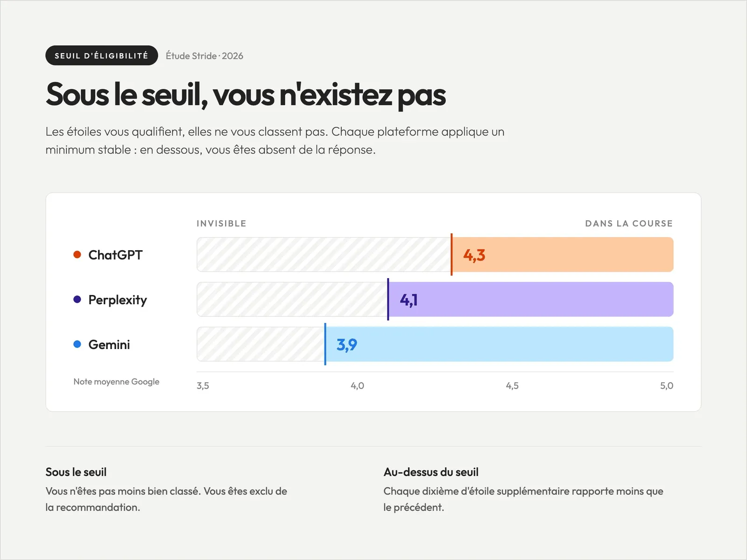Click the hatched invisible zone of Perplexity bar
The width and height of the screenshot is (747, 560).
tap(292, 299)
